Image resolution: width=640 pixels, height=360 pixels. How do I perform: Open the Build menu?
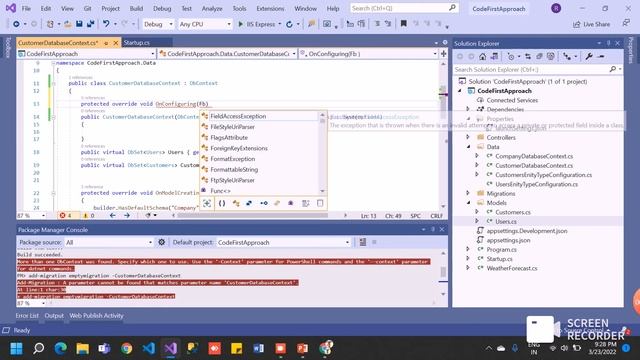tap(136, 8)
